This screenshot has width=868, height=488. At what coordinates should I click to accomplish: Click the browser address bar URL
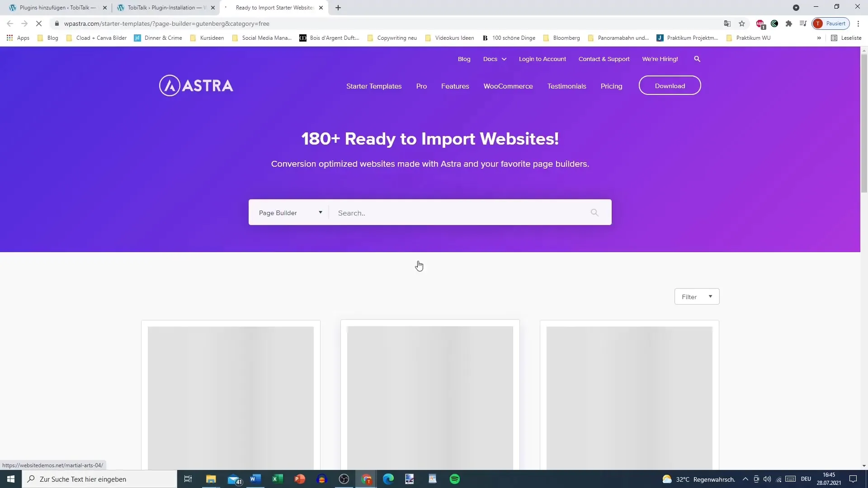tap(166, 23)
